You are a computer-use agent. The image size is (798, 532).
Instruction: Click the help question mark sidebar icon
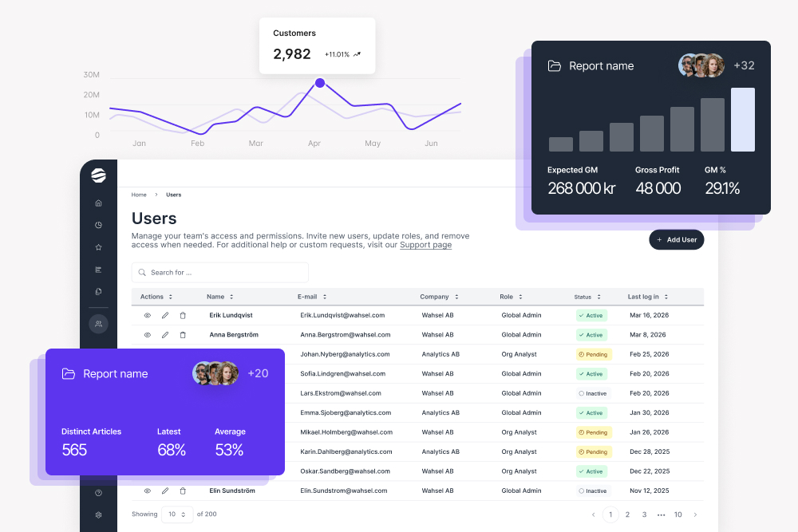tap(98, 493)
